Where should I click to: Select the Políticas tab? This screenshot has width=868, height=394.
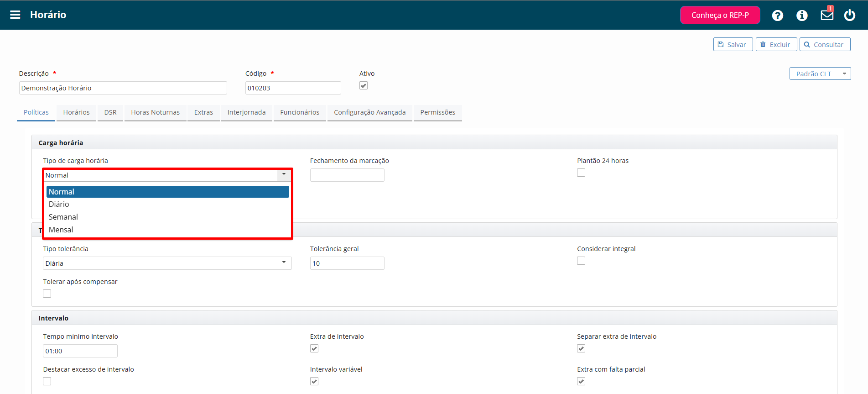[x=36, y=112]
